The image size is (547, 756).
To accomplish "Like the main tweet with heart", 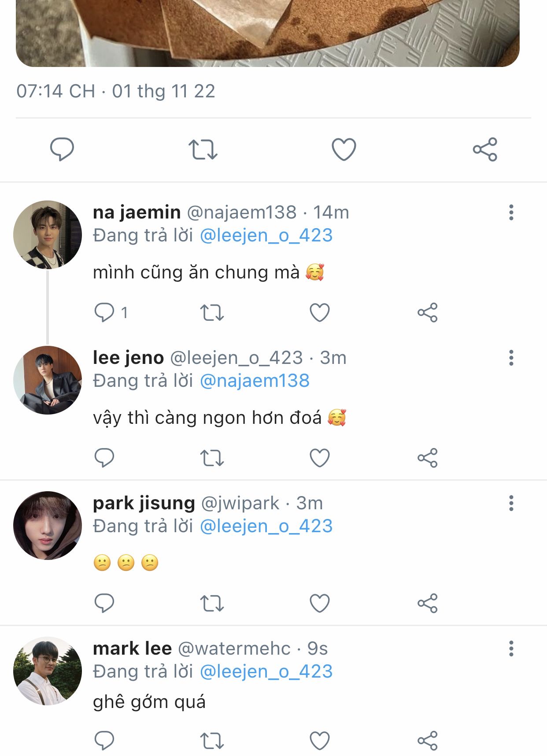I will point(344,149).
